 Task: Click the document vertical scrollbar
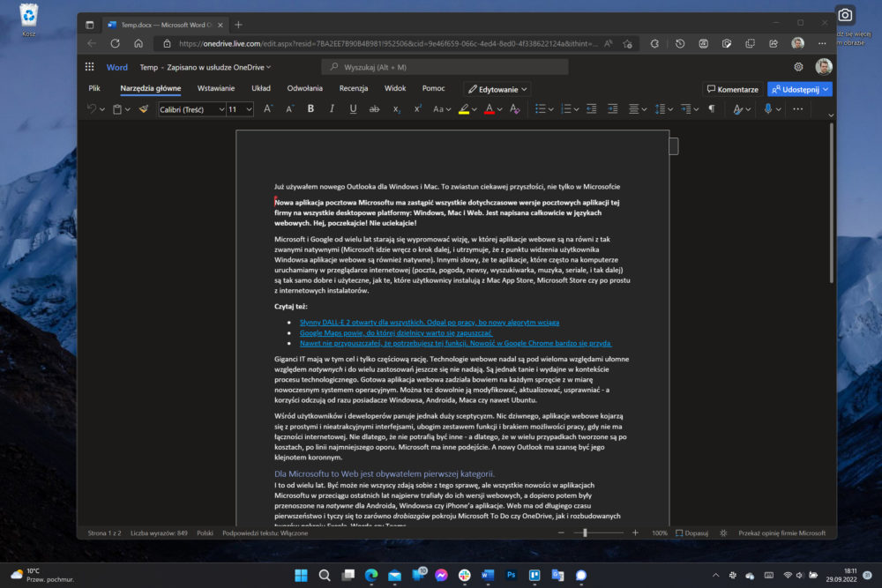[832, 203]
